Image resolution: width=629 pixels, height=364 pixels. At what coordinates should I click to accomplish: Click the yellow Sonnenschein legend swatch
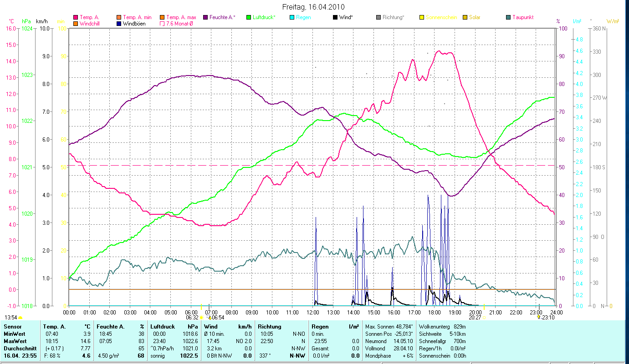click(422, 17)
